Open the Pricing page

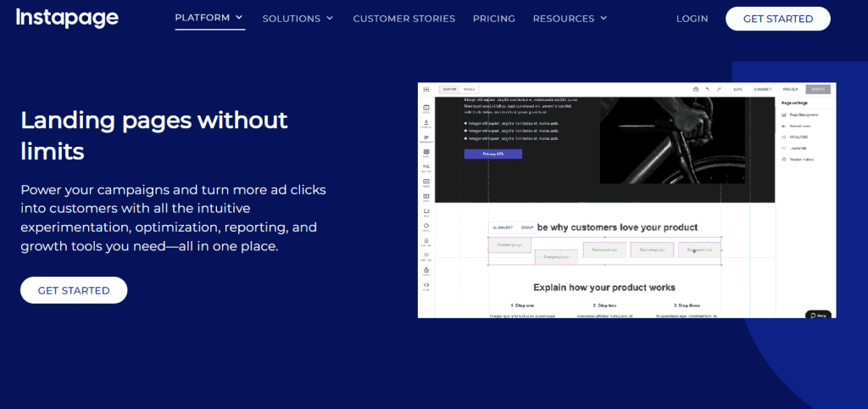coord(493,19)
